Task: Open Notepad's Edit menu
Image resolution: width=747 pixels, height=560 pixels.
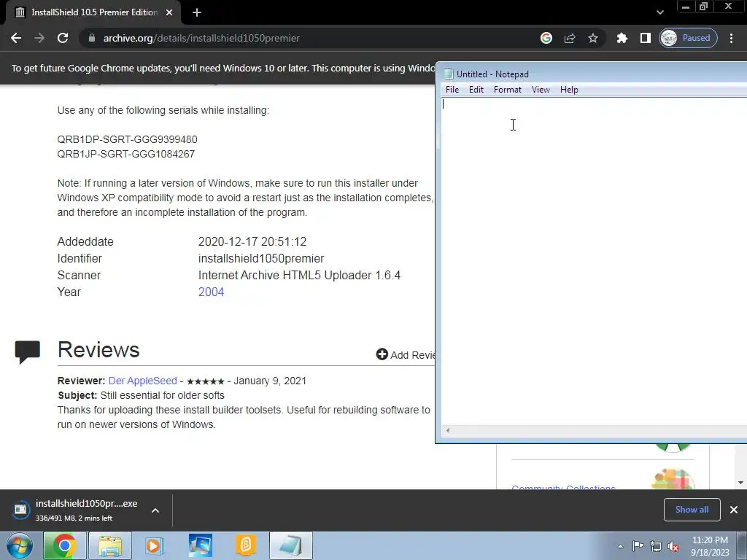Action: pyautogui.click(x=476, y=90)
